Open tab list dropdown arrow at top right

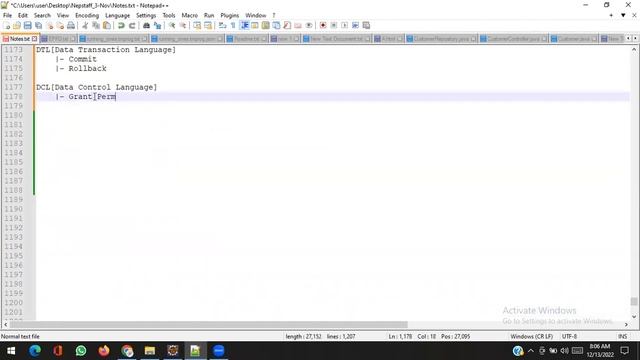coord(623,15)
